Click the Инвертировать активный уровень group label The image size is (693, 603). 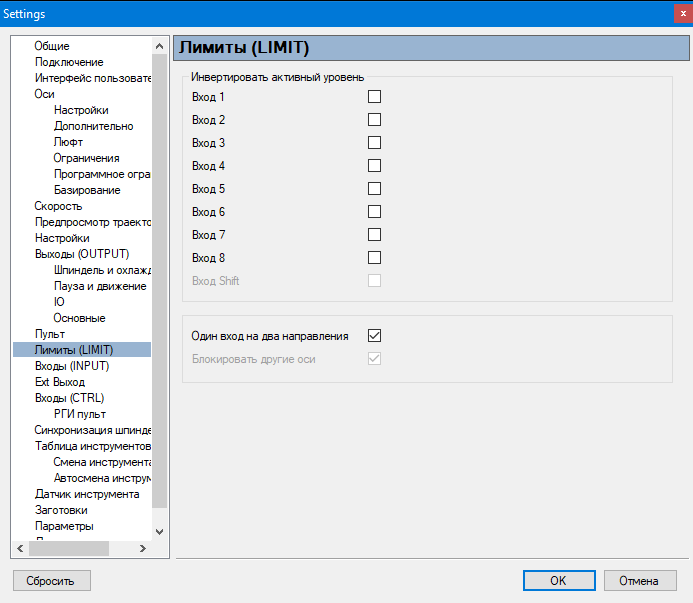pos(278,77)
